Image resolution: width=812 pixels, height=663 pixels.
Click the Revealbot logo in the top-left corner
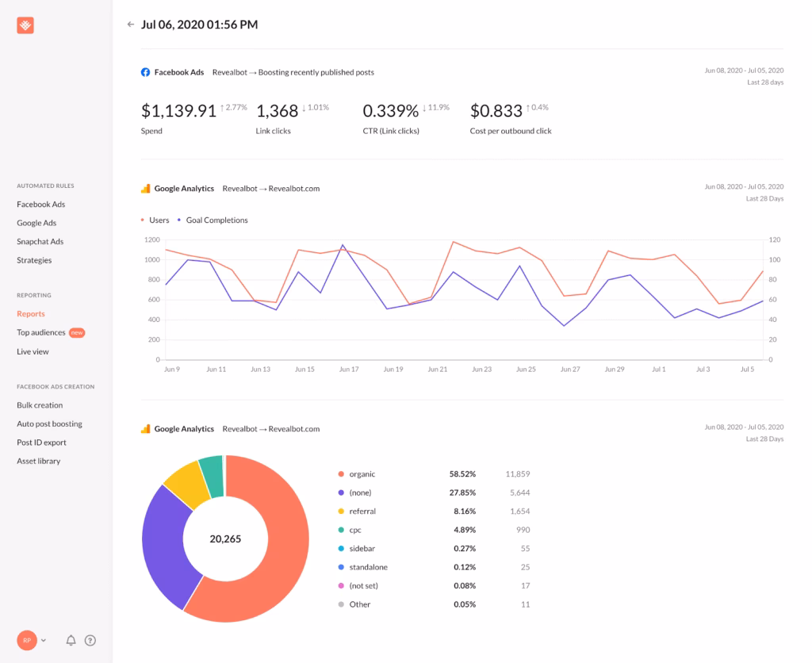[x=25, y=25]
